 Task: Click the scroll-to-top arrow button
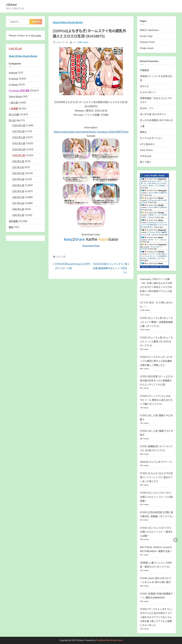point(175,540)
